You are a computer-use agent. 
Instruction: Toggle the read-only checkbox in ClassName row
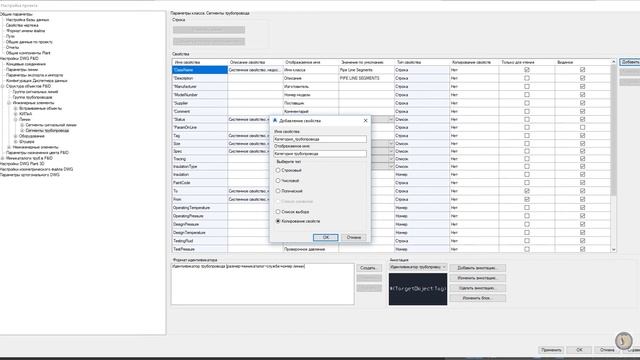point(527,70)
